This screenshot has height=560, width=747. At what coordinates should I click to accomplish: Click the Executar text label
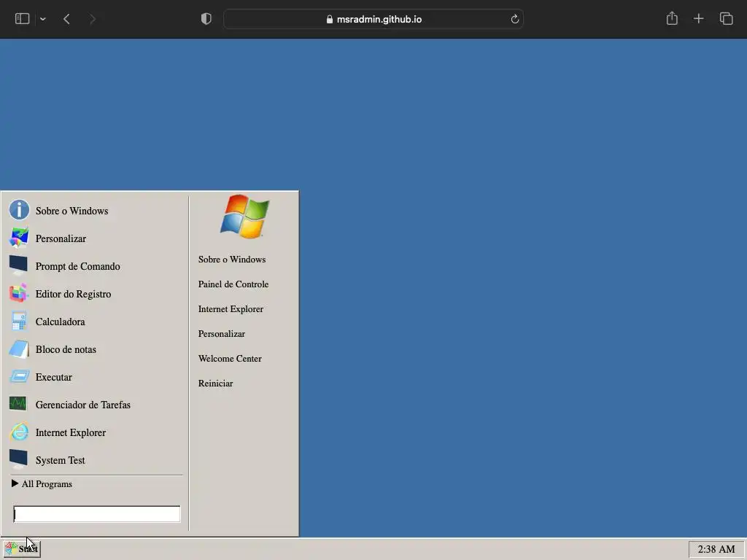(54, 377)
